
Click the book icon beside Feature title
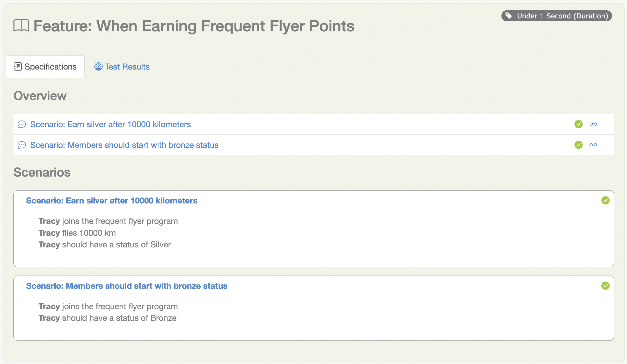pyautogui.click(x=21, y=26)
